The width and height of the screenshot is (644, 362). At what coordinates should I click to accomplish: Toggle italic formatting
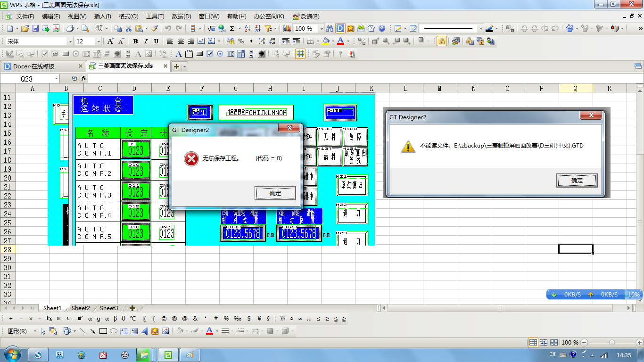(146, 41)
